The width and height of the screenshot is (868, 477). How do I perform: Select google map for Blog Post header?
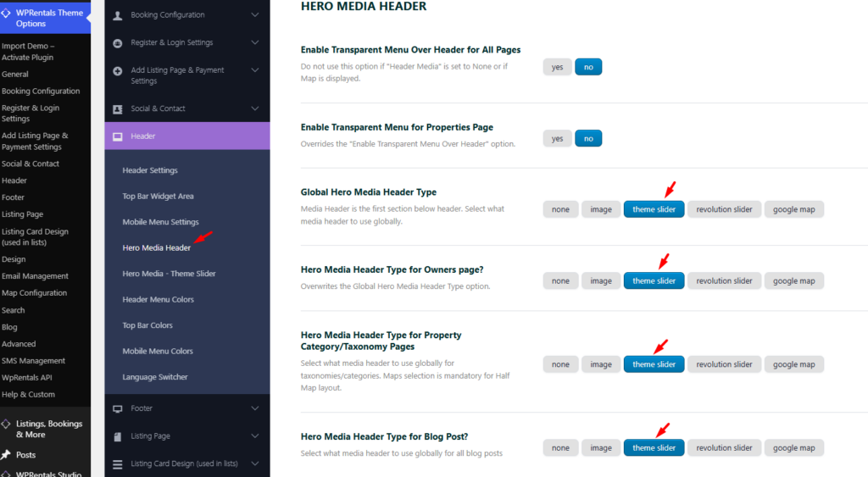point(793,447)
